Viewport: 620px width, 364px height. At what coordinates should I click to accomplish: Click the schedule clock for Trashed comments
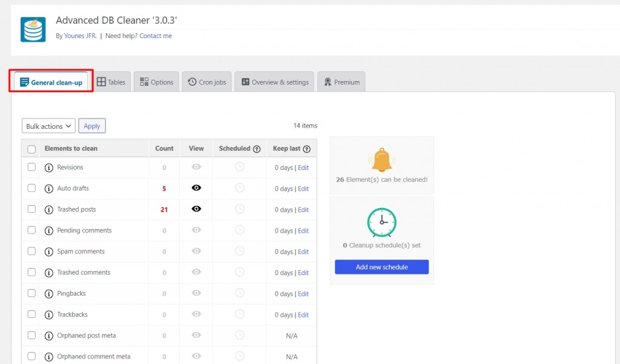coord(240,272)
